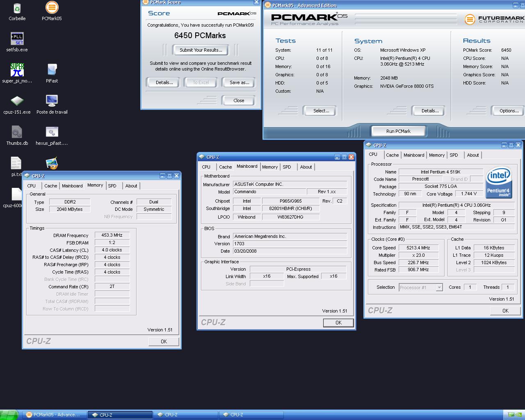Image resolution: width=525 pixels, height=420 pixels.
Task: Open System Details button in PCMark05
Action: pos(430,111)
